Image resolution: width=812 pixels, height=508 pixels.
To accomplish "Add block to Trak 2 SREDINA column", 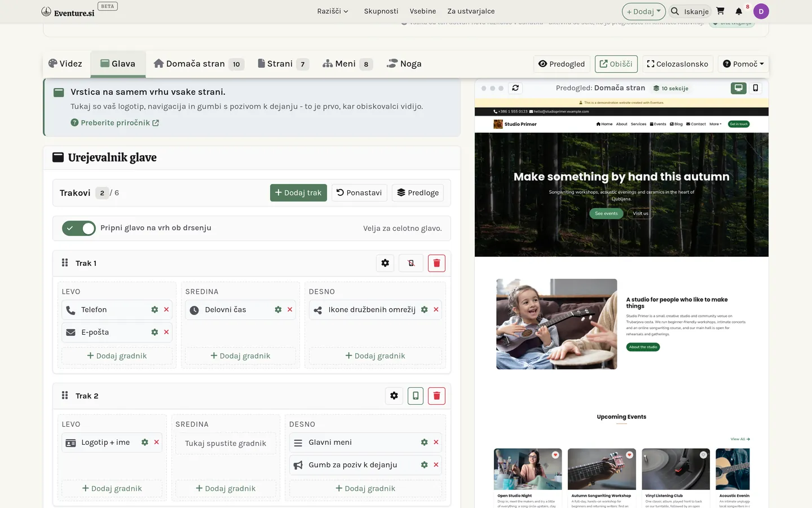I will pos(226,489).
